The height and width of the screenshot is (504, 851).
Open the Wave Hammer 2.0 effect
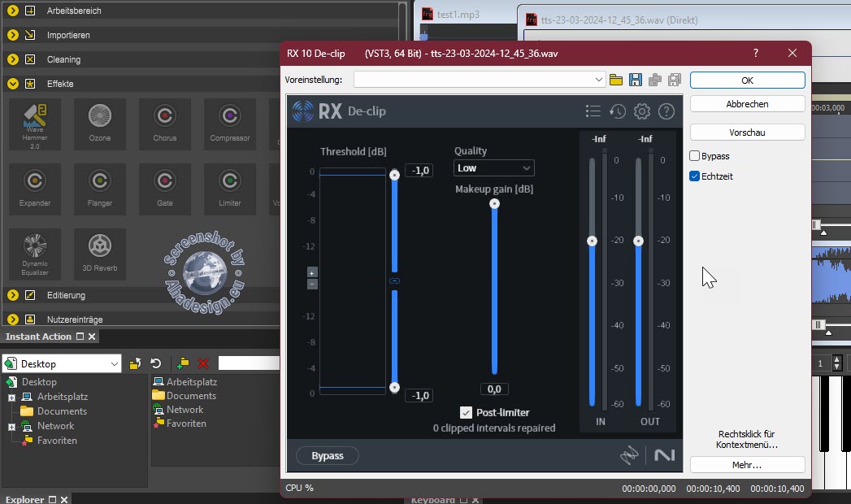[35, 124]
